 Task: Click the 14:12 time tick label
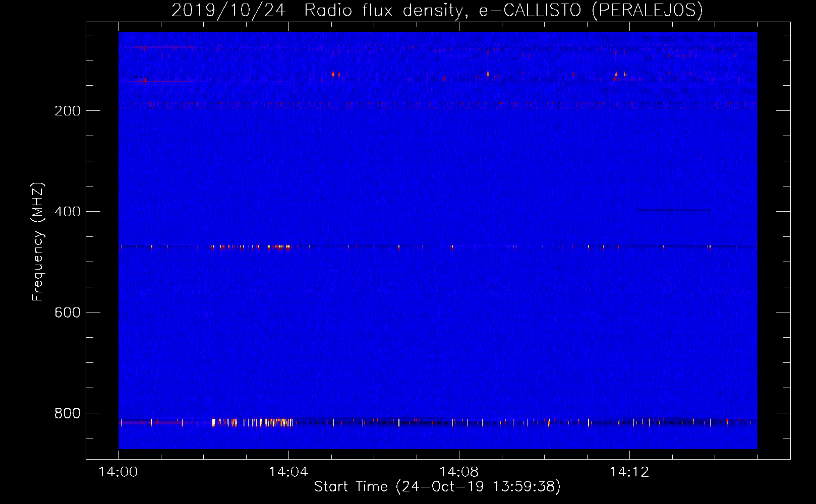pos(629,472)
